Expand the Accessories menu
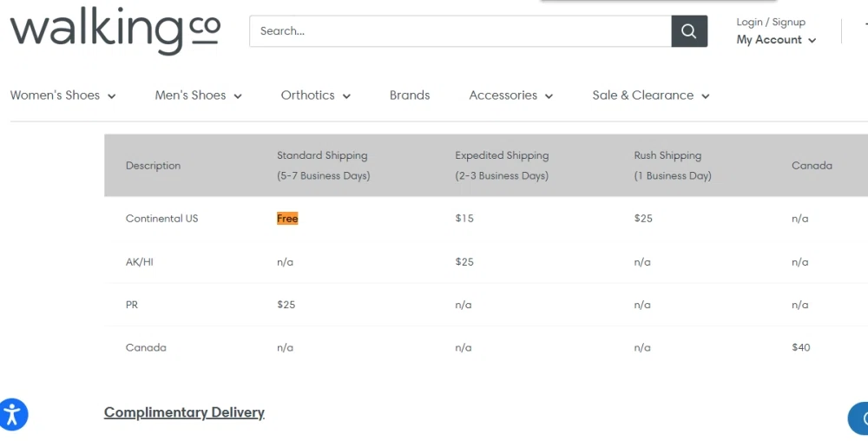Image resolution: width=868 pixels, height=441 pixels. 510,95
